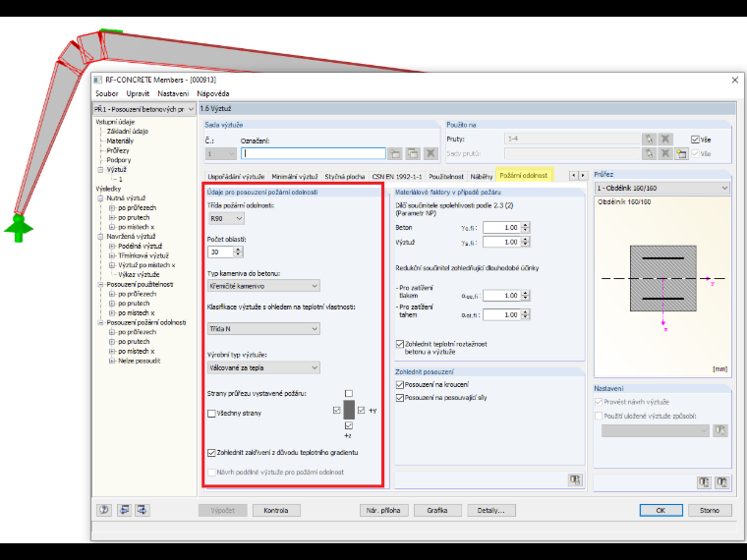747x560 pixels.
Task: Switch to Náběhy tab
Action: [482, 176]
